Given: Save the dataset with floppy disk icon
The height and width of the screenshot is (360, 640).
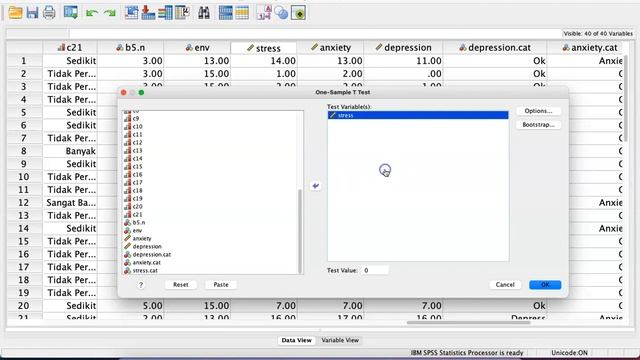Looking at the screenshot, I should pyautogui.click(x=32, y=13).
